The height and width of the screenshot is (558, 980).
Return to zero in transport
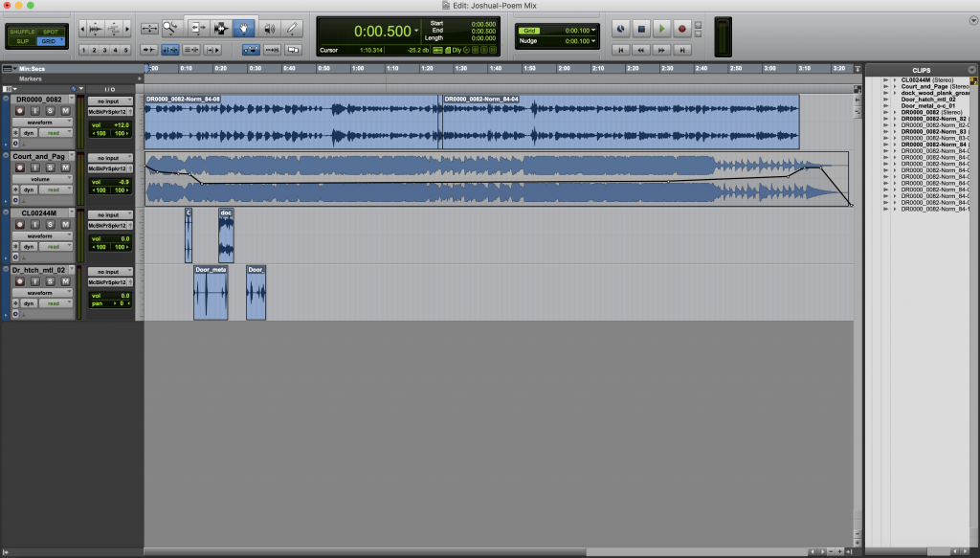point(620,50)
